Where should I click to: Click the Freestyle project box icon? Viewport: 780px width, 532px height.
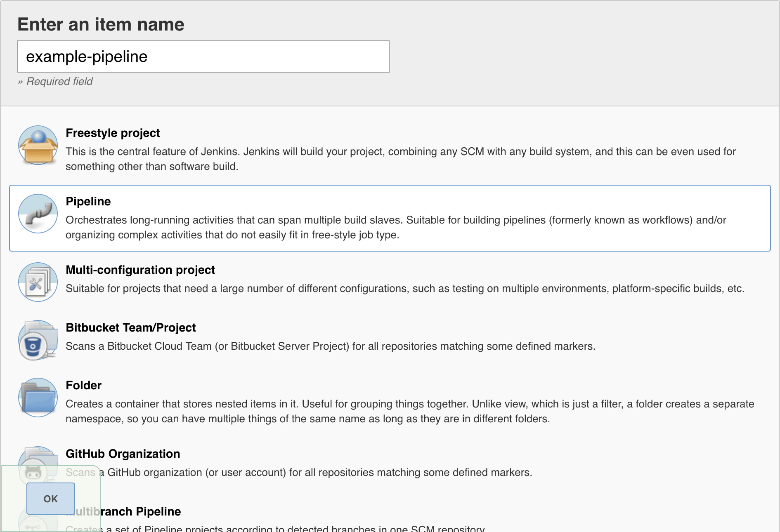[x=38, y=145]
